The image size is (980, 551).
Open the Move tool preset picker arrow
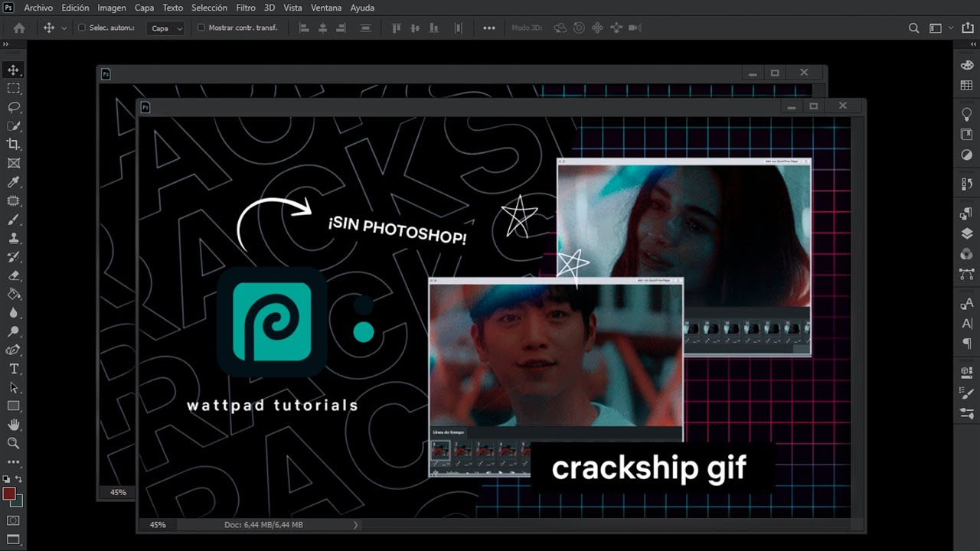tap(64, 28)
